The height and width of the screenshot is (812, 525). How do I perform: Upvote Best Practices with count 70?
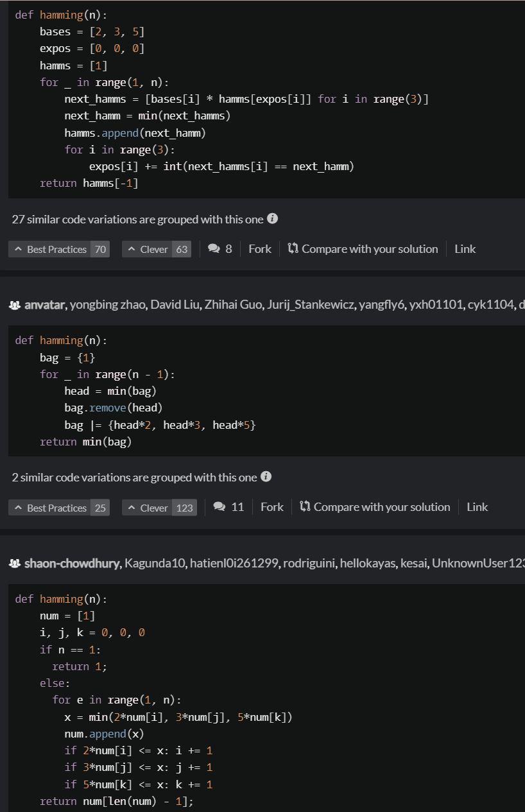59,249
